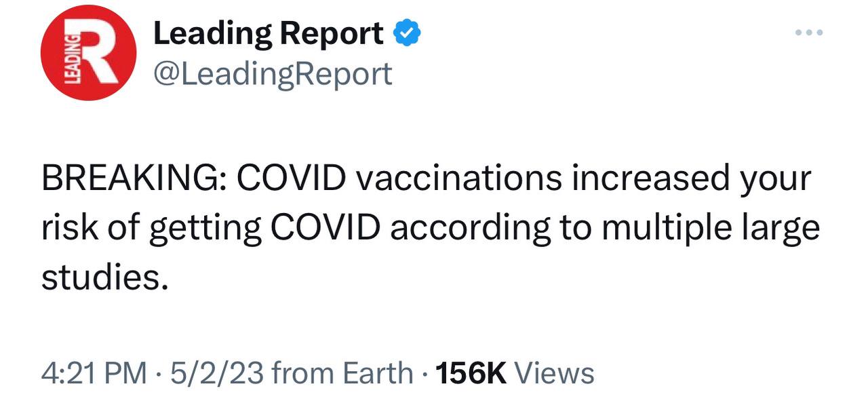
Task: Click the "Views" label
Action: pyautogui.click(x=555, y=373)
